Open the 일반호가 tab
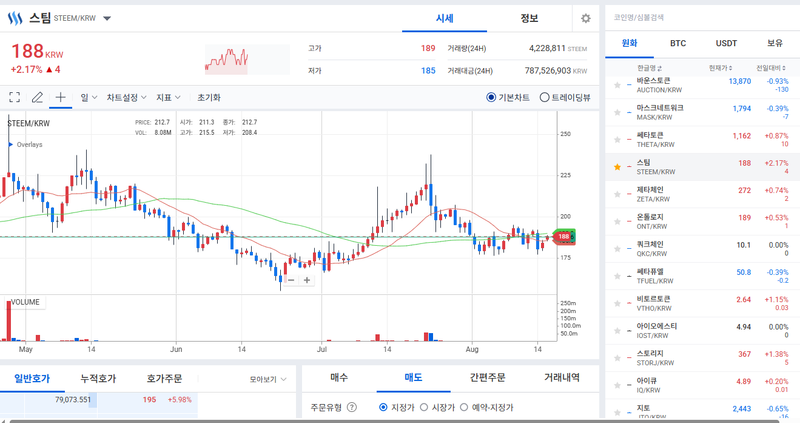800x423 pixels. tap(32, 379)
